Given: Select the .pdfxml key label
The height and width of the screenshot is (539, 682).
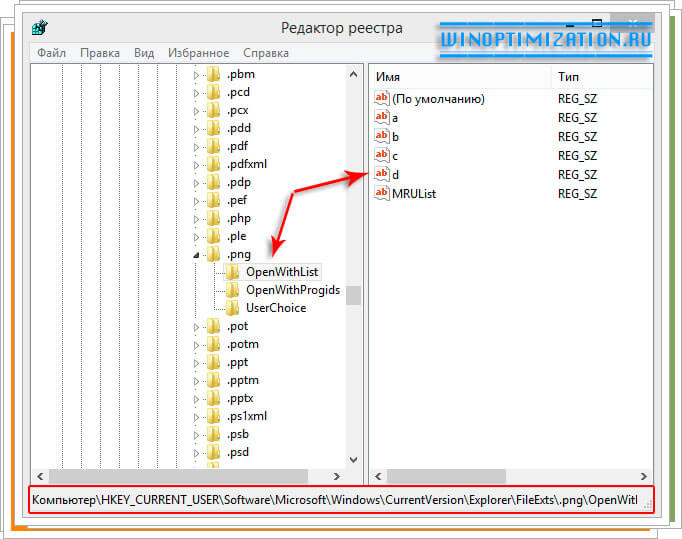Looking at the screenshot, I should [247, 164].
